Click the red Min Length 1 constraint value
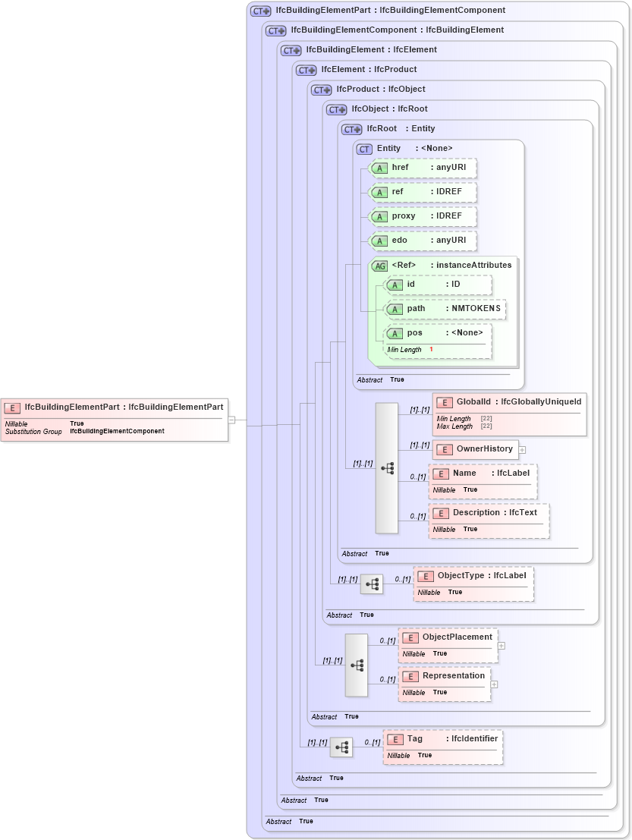Screen dimensions: 632x840 [430, 350]
